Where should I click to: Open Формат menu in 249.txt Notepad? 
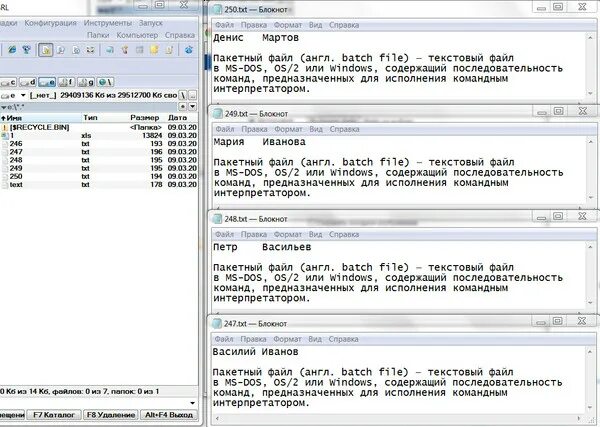pos(289,129)
